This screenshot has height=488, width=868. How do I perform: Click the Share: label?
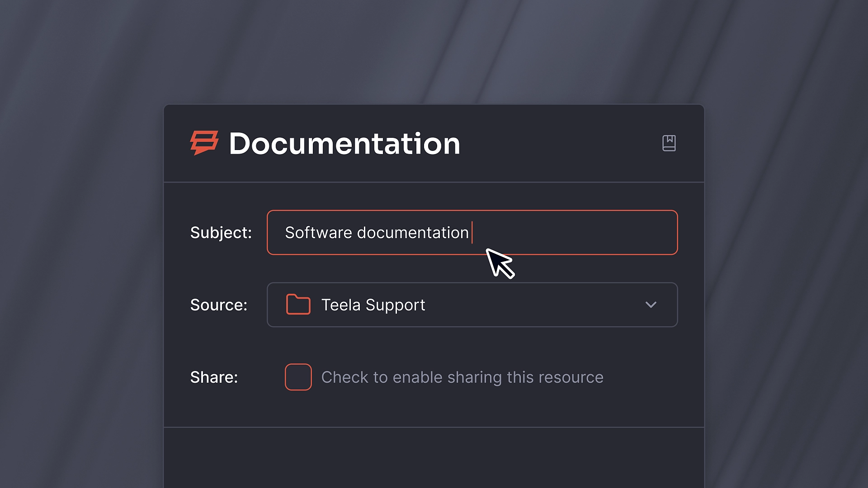point(214,377)
